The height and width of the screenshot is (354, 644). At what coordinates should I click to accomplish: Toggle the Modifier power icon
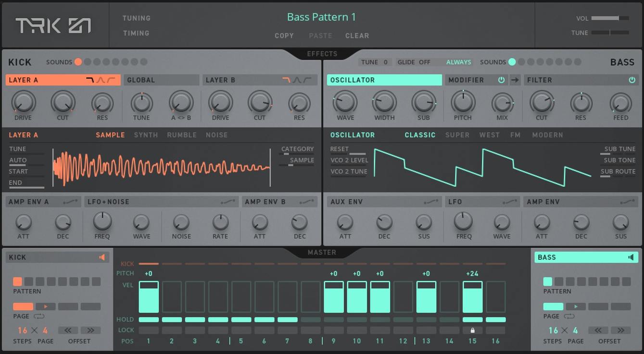coord(501,80)
